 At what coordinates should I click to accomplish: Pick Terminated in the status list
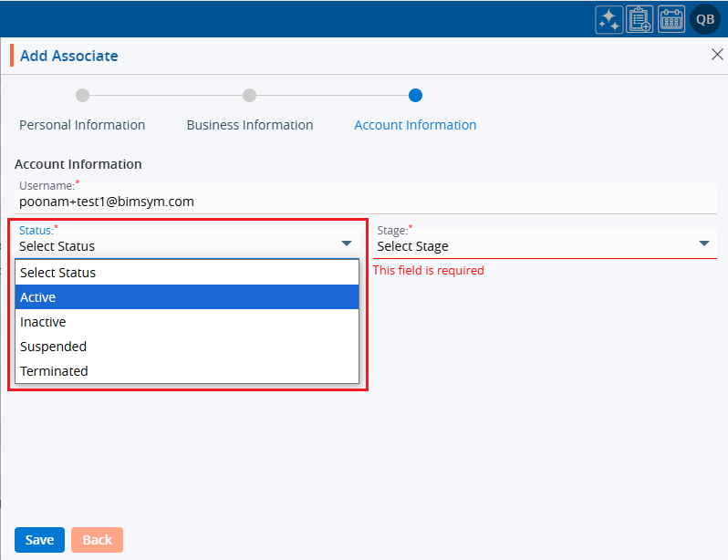tap(187, 371)
